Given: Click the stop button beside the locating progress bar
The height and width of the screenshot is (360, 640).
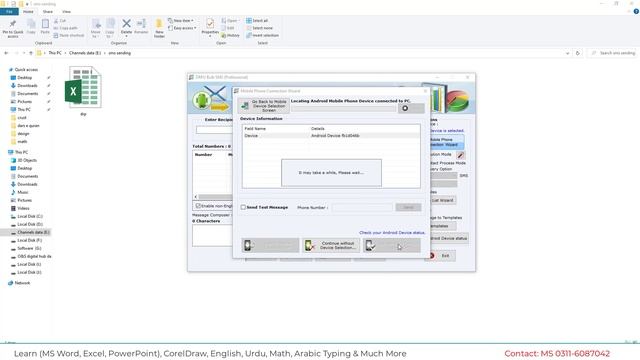Looking at the screenshot, I should pos(411,108).
